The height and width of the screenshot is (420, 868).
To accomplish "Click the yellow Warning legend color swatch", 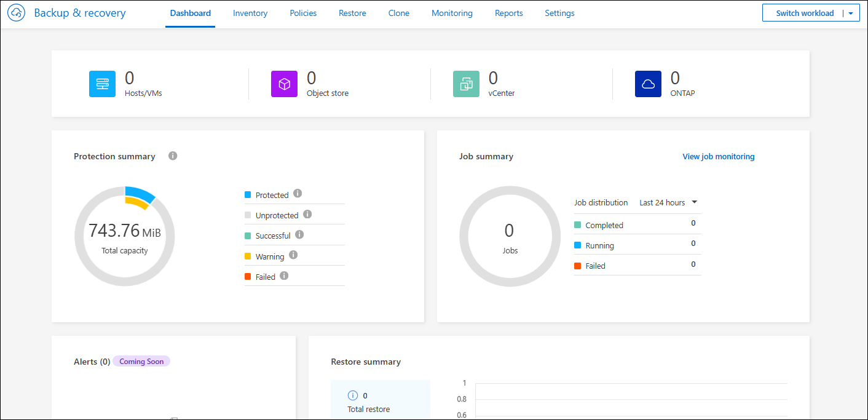I will [248, 256].
